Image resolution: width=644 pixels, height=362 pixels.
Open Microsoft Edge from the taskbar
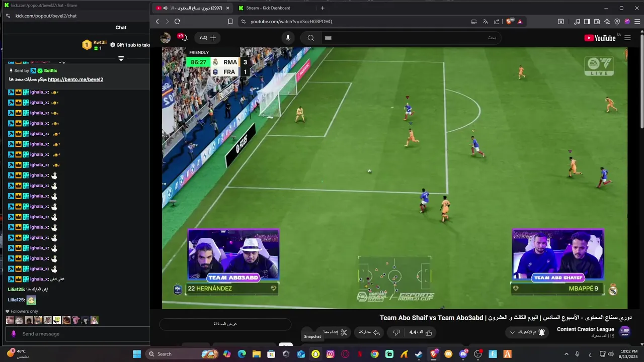(x=242, y=354)
